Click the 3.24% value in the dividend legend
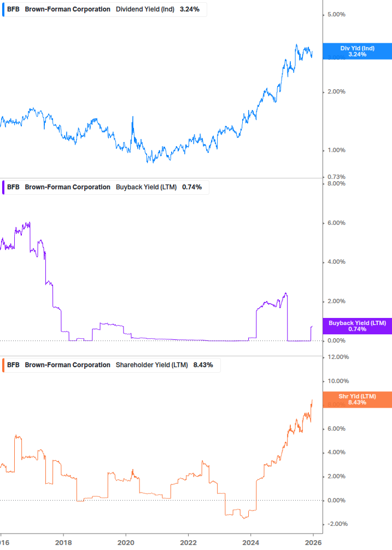The image size is (392, 550). coord(190,9)
